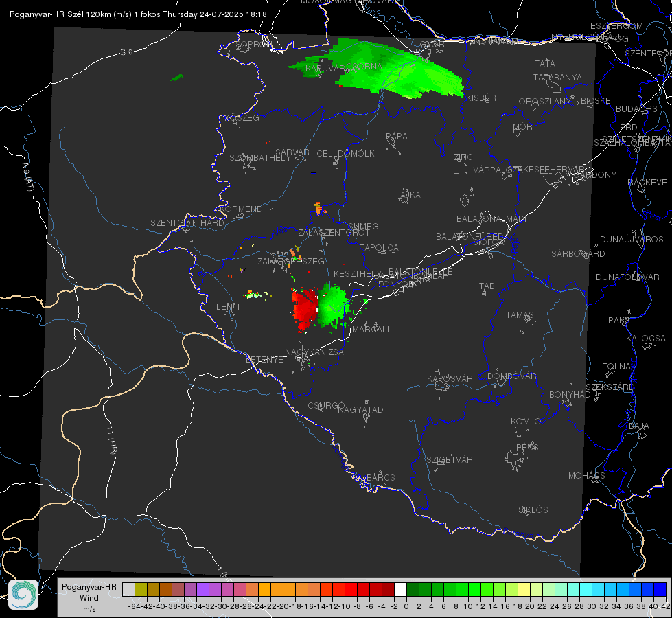
Task: Click the RACKEVE city label
Action: pos(647,183)
